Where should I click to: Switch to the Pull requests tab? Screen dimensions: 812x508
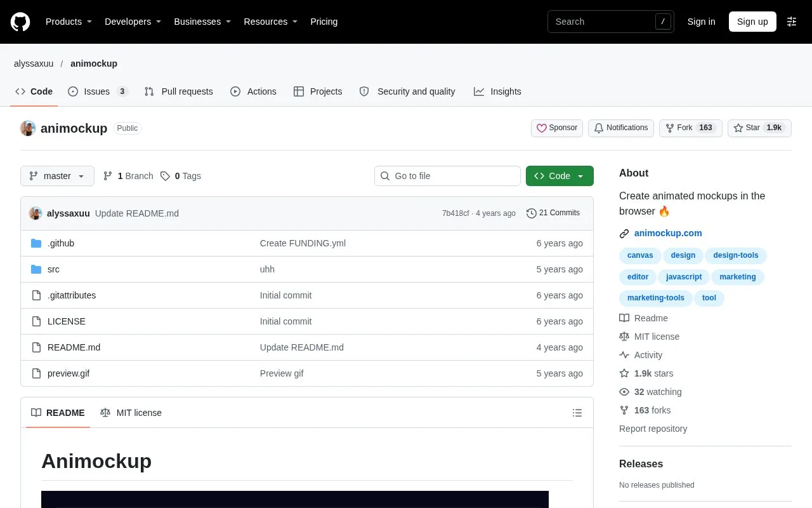pyautogui.click(x=179, y=91)
